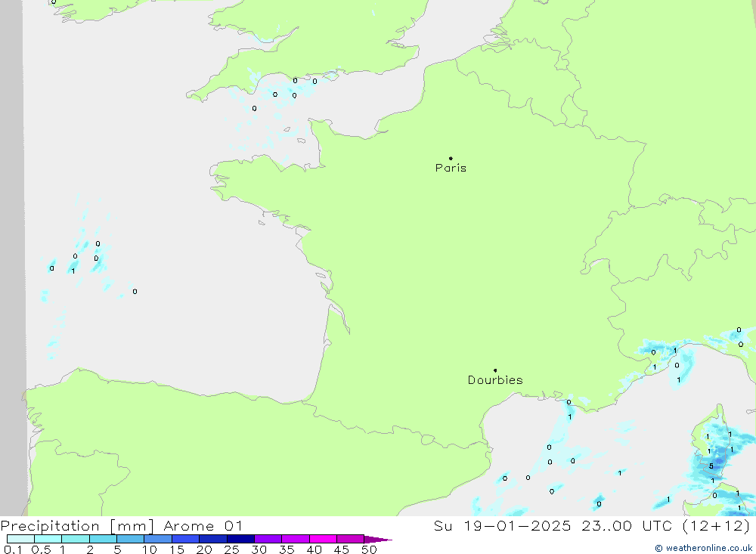Viewport: 756px width, 554px height.
Task: Click the "Arome 01" model name
Action: pos(203,526)
